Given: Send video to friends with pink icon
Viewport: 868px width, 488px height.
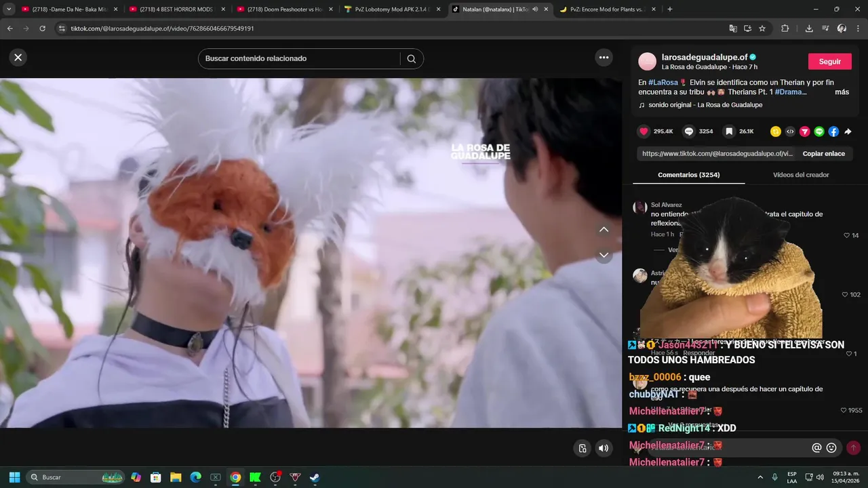Looking at the screenshot, I should tap(804, 131).
